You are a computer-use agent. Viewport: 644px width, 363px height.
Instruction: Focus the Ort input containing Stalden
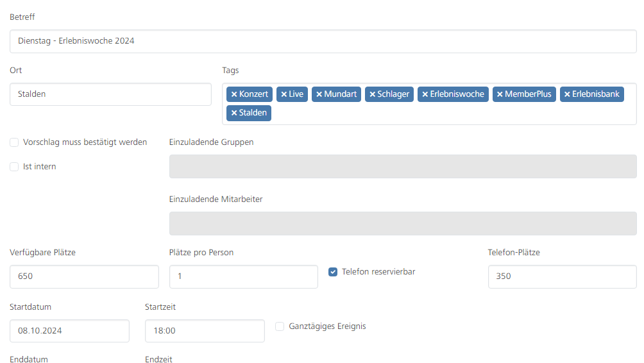(x=110, y=94)
